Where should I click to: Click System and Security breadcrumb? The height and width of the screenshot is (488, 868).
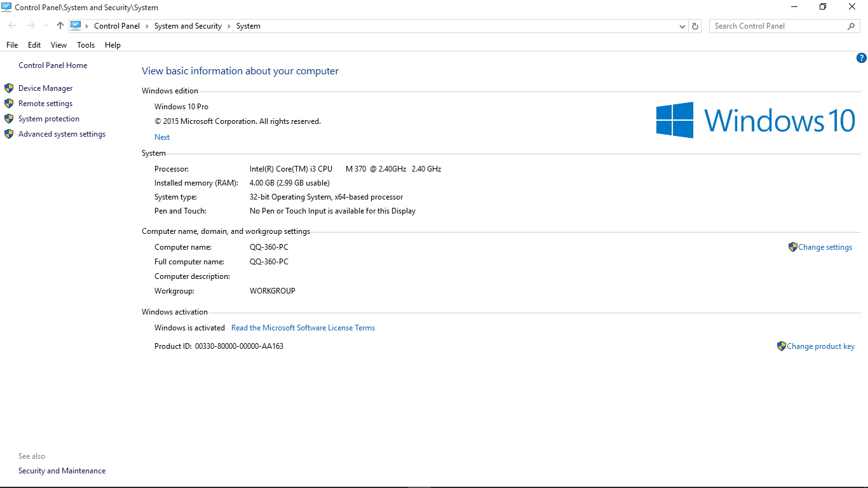[x=188, y=26]
